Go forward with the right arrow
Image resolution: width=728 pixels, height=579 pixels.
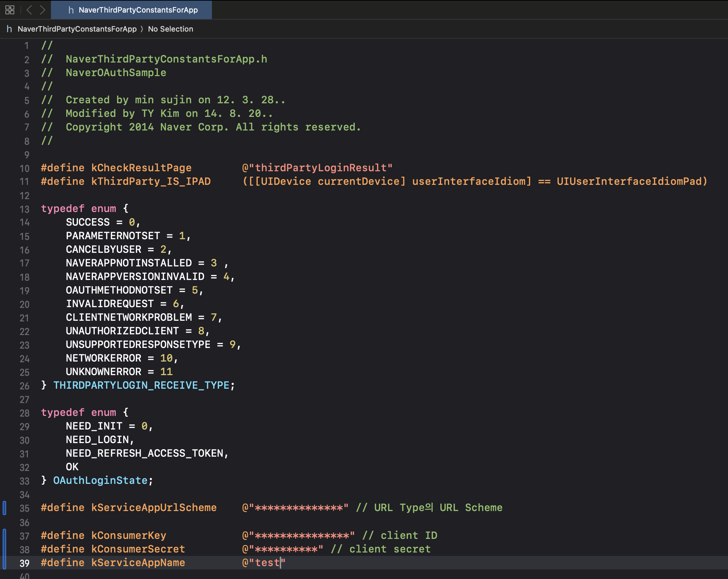click(x=42, y=10)
